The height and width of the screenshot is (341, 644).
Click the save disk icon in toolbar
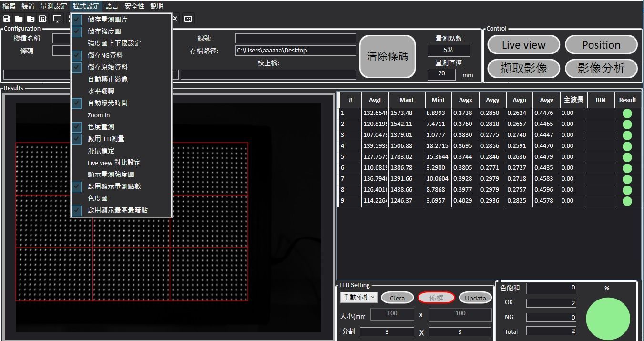tap(7, 19)
